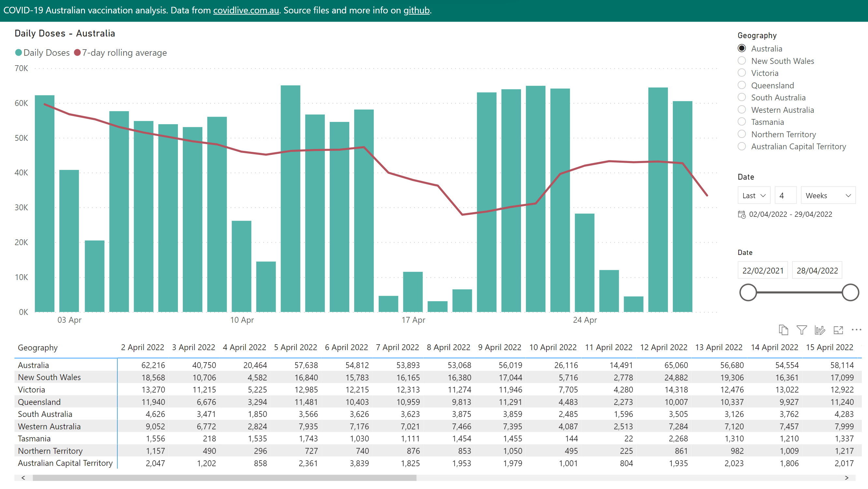Select Western Australia radio button
This screenshot has width=868, height=489.
click(x=742, y=110)
